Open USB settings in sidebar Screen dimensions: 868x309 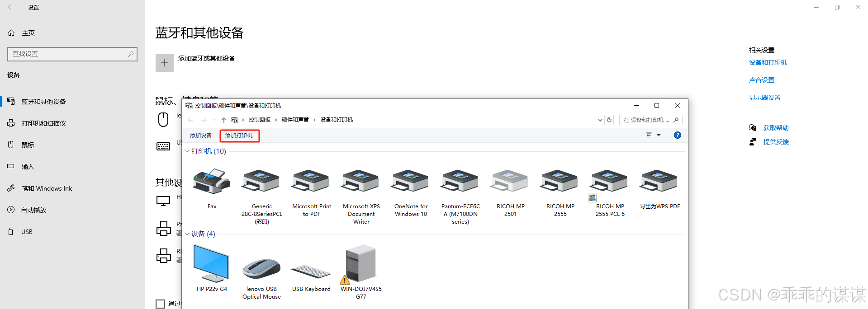(x=72, y=232)
